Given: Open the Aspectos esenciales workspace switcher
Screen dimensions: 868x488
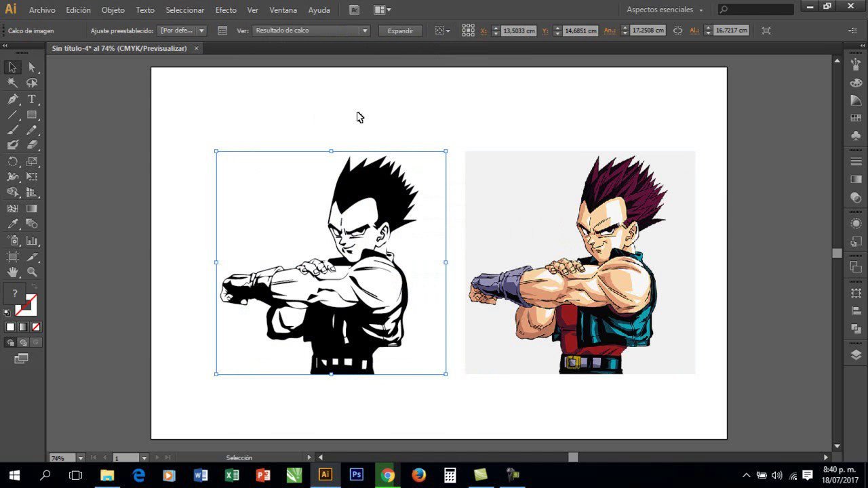Looking at the screenshot, I should (665, 10).
